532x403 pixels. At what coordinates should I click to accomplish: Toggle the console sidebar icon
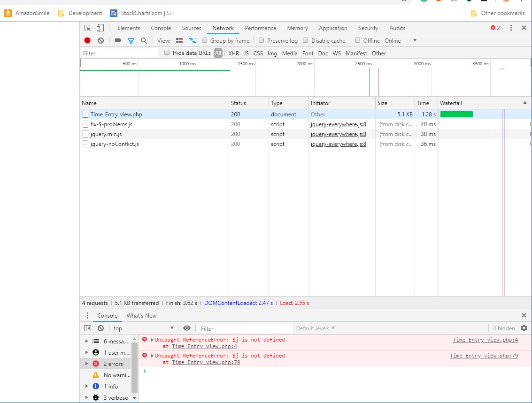click(x=87, y=328)
